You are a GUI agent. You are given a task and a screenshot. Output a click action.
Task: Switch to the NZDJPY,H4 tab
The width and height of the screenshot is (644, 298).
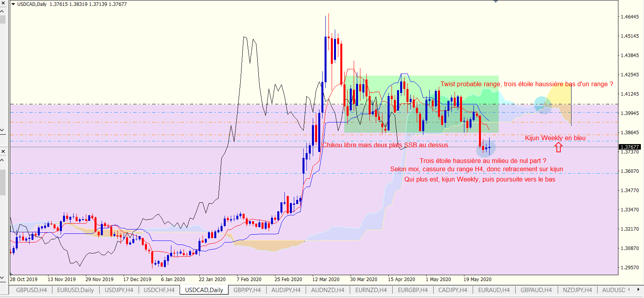577,290
